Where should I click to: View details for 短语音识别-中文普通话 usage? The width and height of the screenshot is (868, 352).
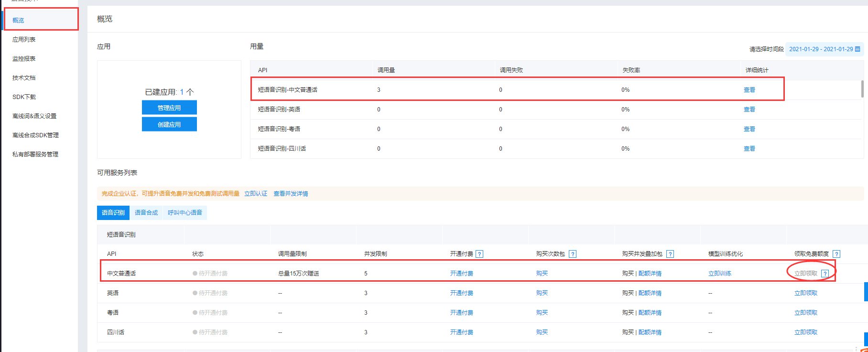[749, 90]
